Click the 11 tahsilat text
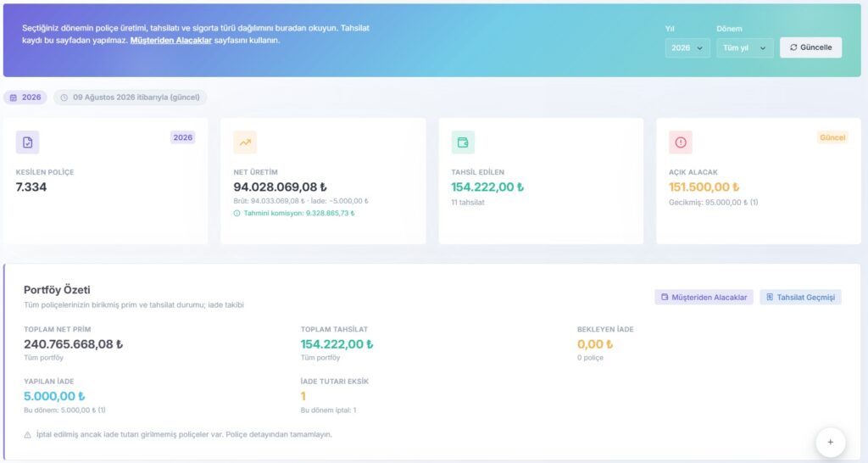Viewport: 868px width, 463px height. (x=468, y=203)
